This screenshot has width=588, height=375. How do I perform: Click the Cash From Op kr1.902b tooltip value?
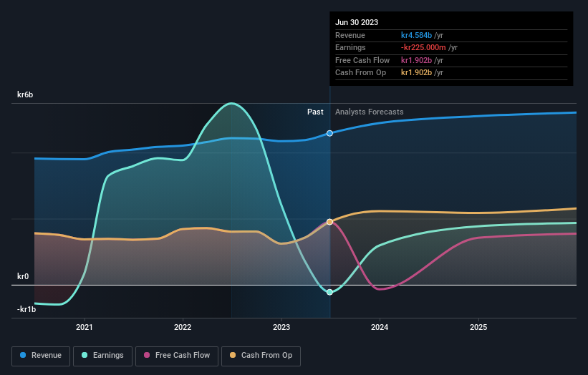tap(416, 73)
